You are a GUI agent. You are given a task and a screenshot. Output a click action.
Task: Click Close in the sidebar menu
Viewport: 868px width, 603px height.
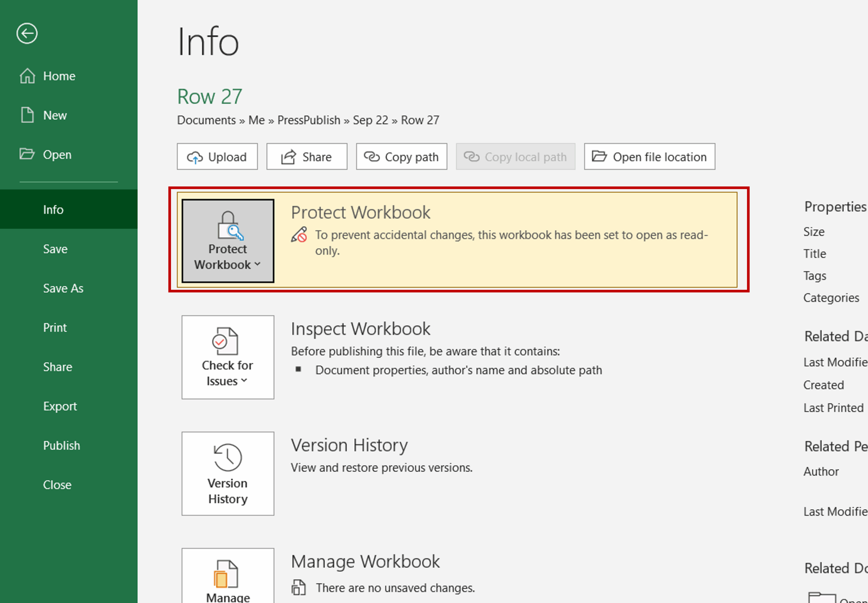(57, 485)
